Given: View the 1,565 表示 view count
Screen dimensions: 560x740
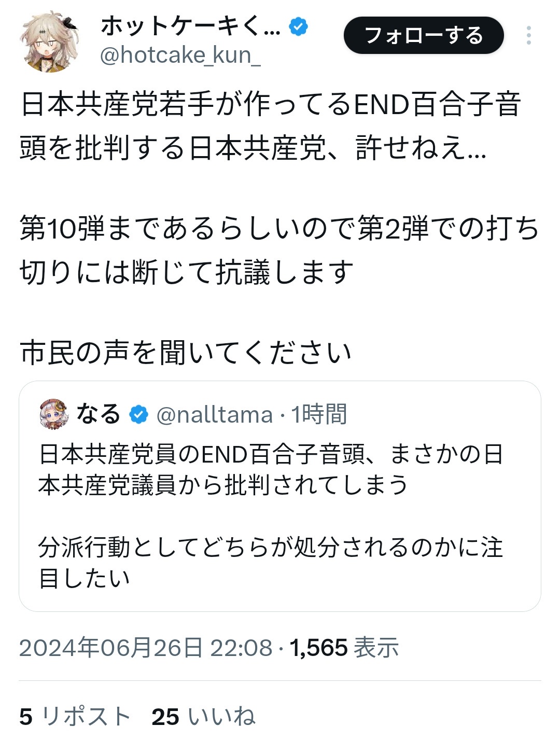Looking at the screenshot, I should pos(344,648).
